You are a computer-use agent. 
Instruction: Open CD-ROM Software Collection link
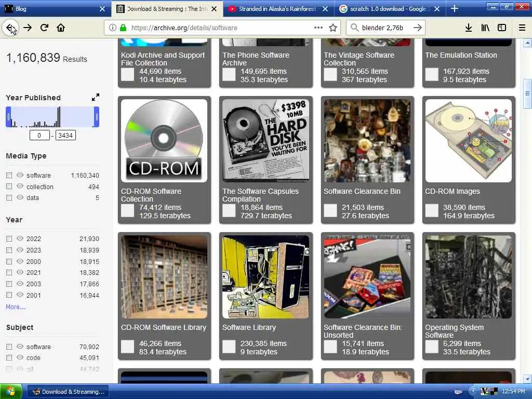151,195
